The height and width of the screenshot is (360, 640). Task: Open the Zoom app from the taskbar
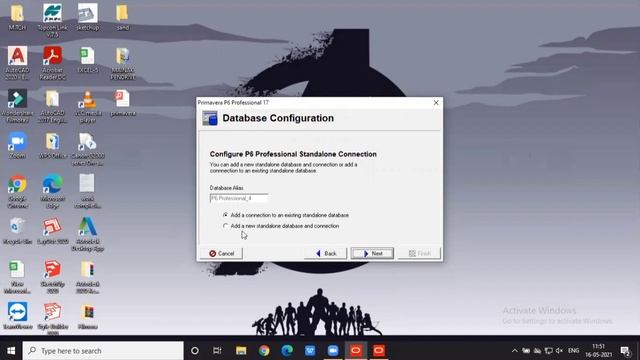[x=333, y=351]
